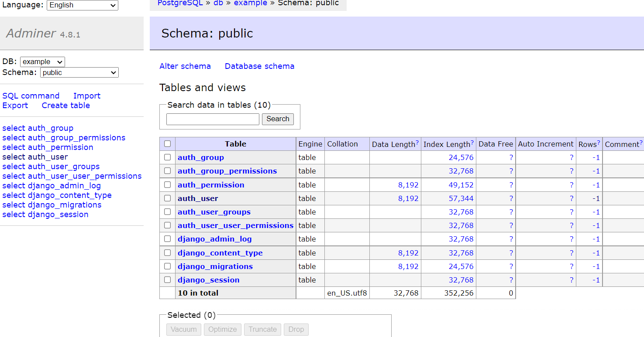644x337 pixels.
Task: Check the auth_group_permissions row checkbox
Action: 167,171
